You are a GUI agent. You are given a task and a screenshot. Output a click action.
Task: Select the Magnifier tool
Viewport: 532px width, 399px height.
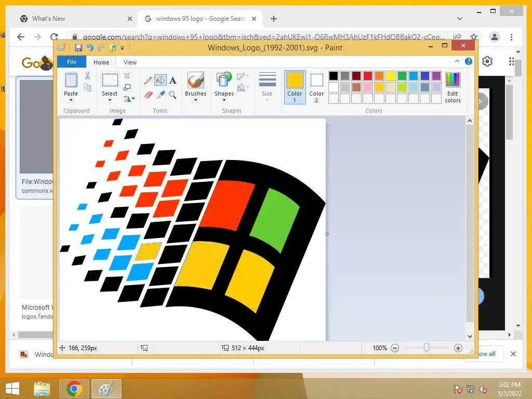coord(172,95)
